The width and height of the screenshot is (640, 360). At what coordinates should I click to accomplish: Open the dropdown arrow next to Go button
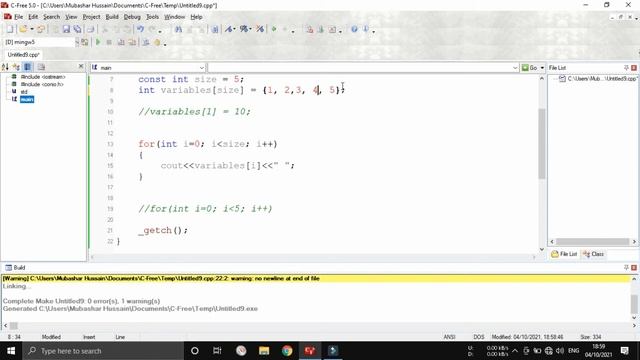tap(542, 68)
